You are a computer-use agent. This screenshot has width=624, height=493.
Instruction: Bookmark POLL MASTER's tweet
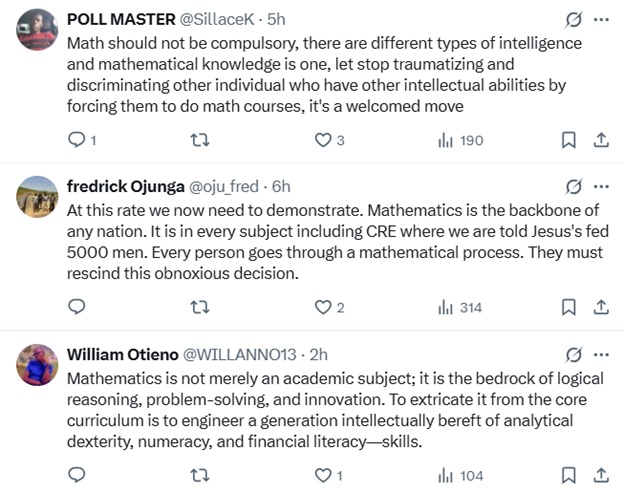pos(568,140)
